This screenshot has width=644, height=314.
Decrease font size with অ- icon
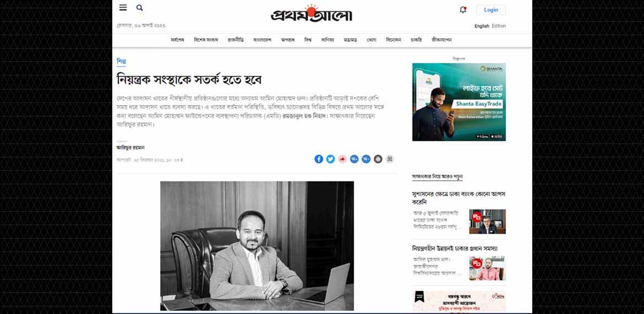[x=366, y=159]
